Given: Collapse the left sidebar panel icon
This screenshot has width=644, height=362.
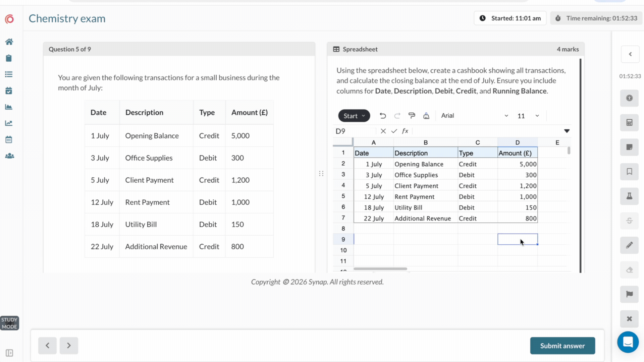Looking at the screenshot, I should click(x=9, y=353).
